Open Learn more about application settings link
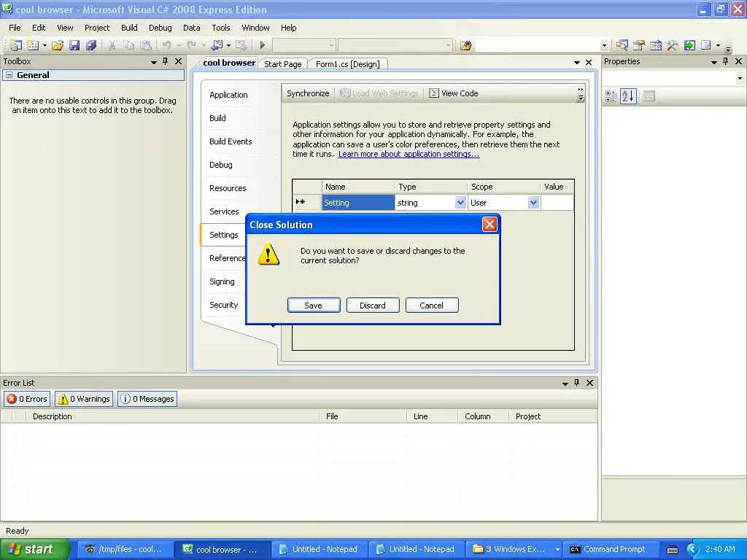 [x=409, y=154]
